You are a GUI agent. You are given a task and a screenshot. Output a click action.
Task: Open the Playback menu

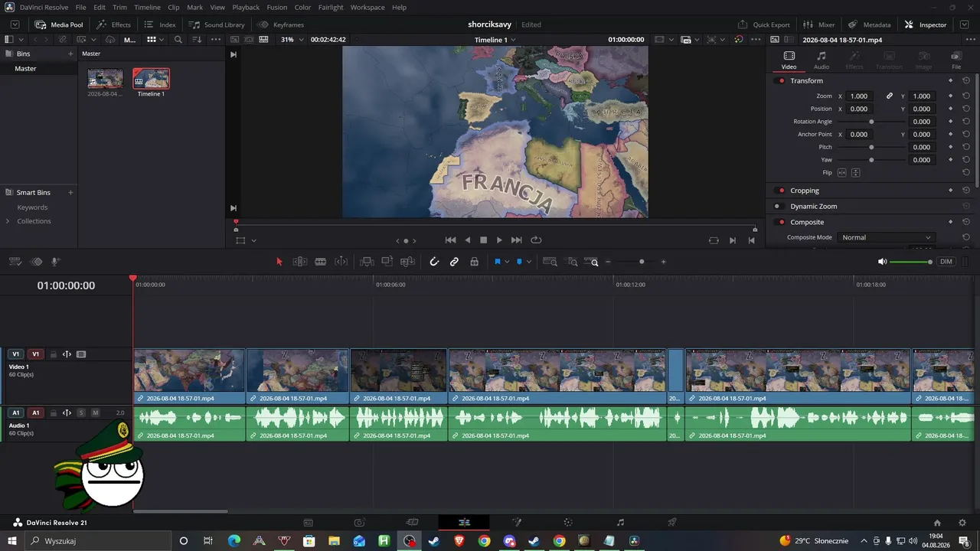pos(246,7)
